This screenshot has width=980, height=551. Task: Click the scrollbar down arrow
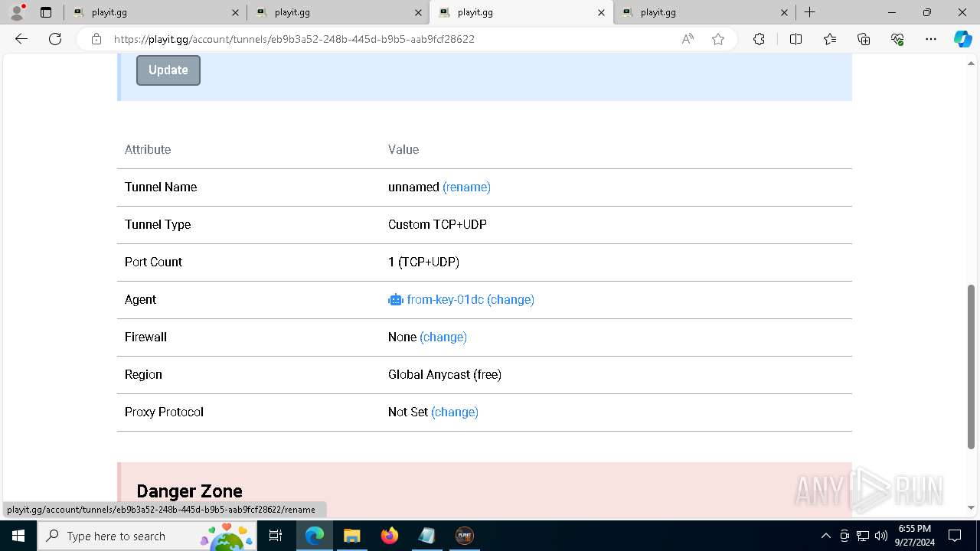pos(972,507)
